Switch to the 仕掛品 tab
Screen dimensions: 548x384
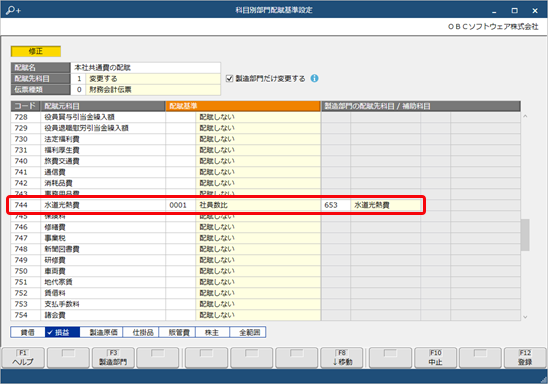click(x=141, y=332)
